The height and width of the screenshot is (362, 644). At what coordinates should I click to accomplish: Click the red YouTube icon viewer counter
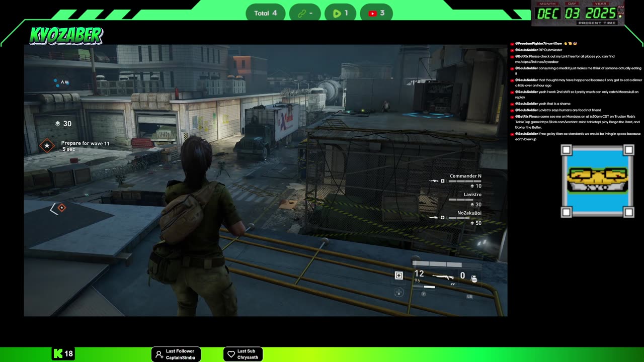[372, 14]
